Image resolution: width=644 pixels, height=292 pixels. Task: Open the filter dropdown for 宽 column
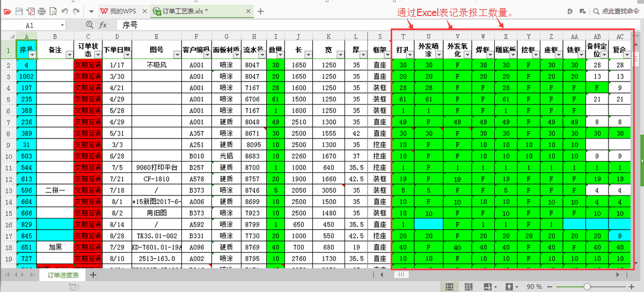[x=339, y=55]
